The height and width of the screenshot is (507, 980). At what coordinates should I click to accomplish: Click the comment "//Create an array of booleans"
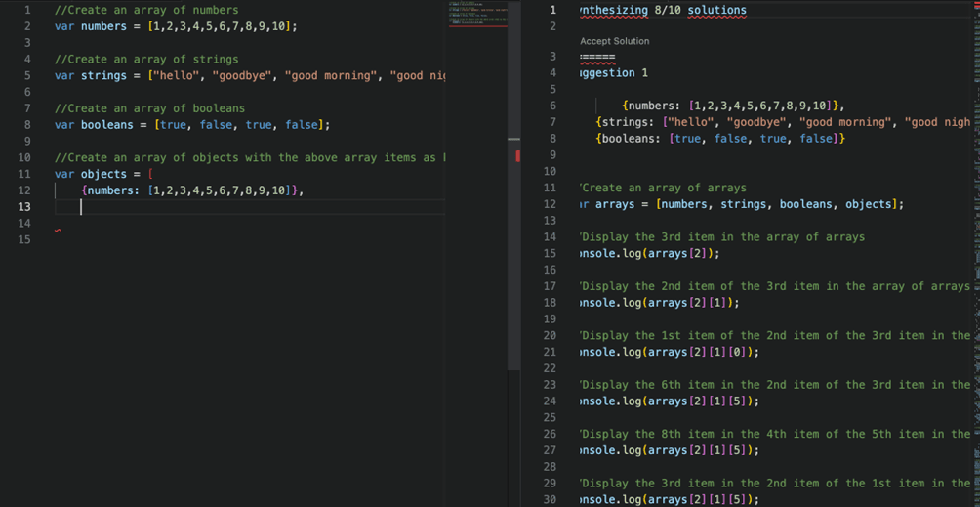(149, 108)
